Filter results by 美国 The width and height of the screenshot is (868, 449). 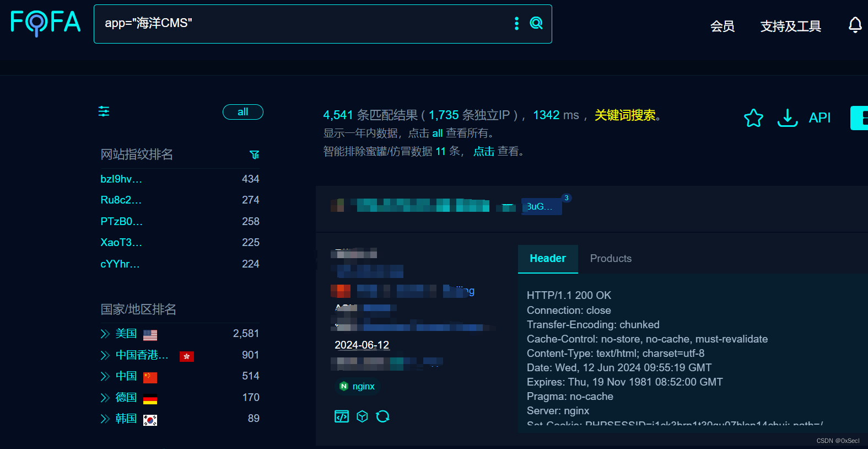(126, 334)
